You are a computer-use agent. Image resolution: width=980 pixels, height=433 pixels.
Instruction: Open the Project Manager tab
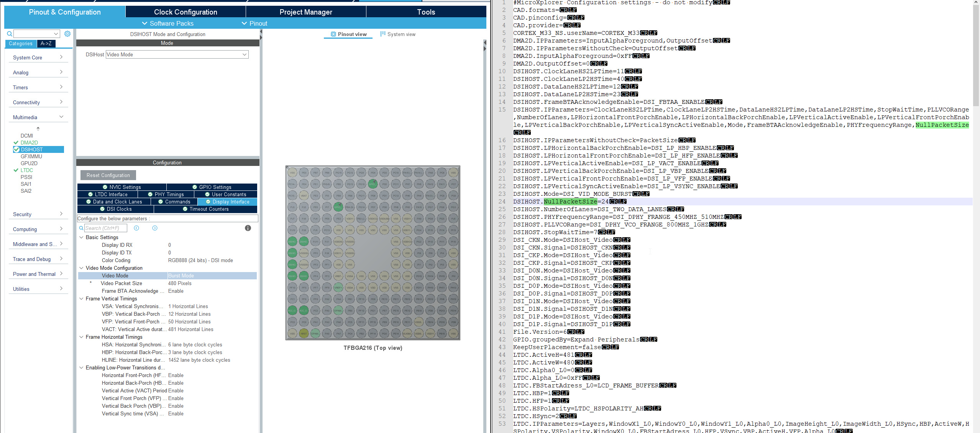[x=305, y=12]
